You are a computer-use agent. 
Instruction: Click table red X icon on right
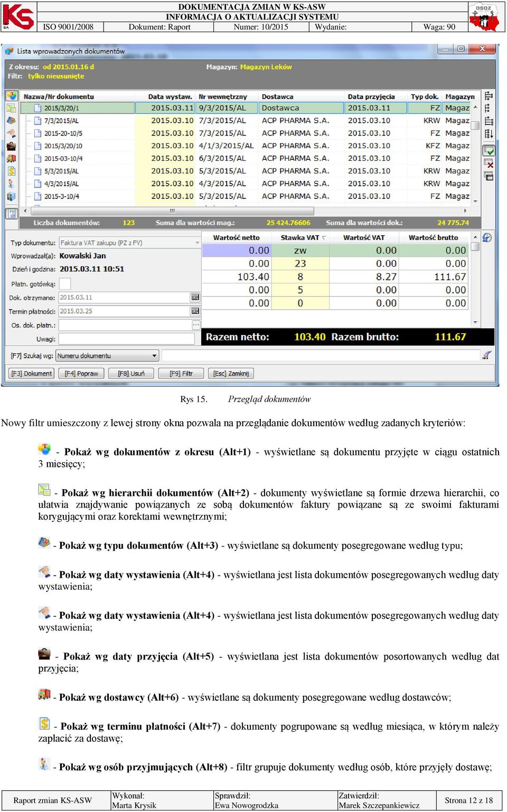click(489, 164)
